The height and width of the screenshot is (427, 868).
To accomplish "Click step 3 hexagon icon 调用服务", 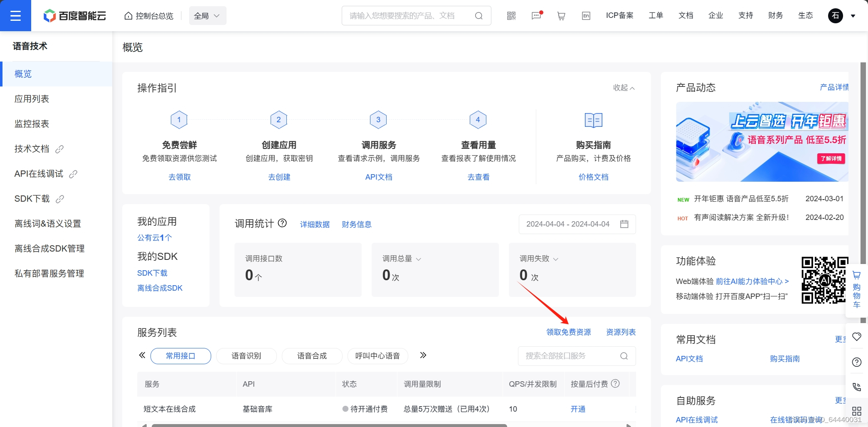I will point(378,120).
